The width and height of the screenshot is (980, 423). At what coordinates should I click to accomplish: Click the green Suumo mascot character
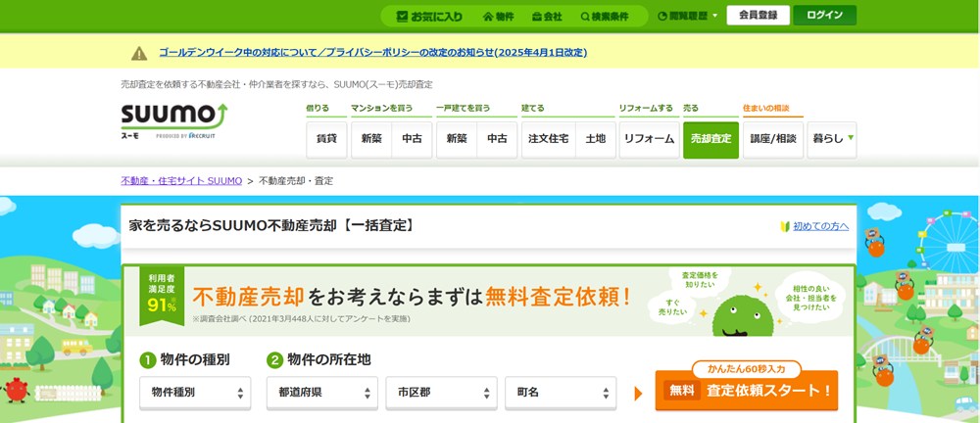(743, 316)
